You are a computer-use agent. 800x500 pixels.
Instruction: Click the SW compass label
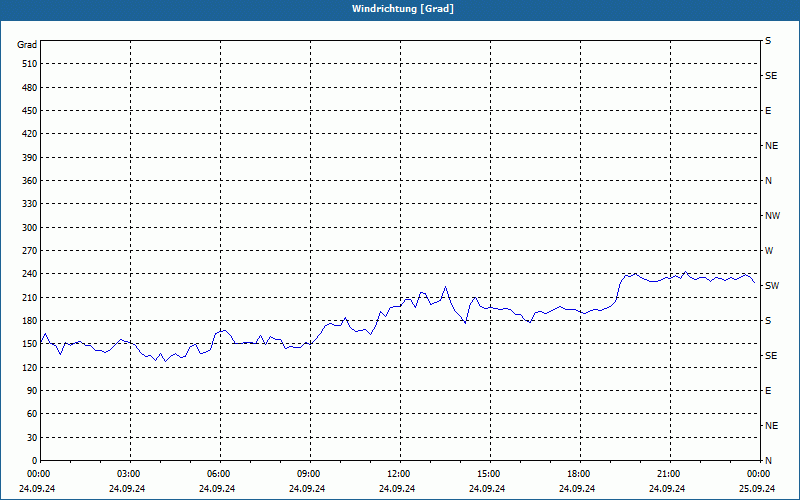(772, 286)
